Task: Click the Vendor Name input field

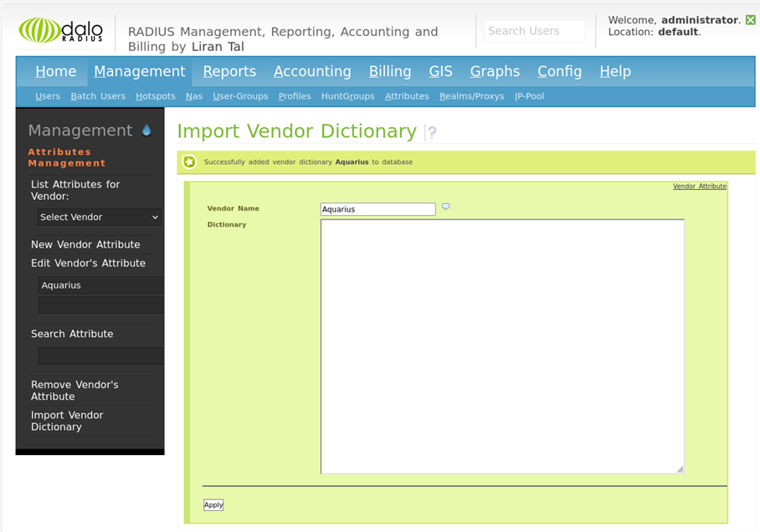Action: [x=378, y=209]
